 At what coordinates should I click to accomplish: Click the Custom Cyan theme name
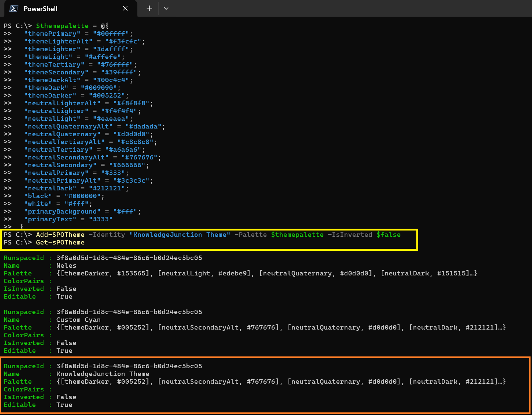point(78,320)
